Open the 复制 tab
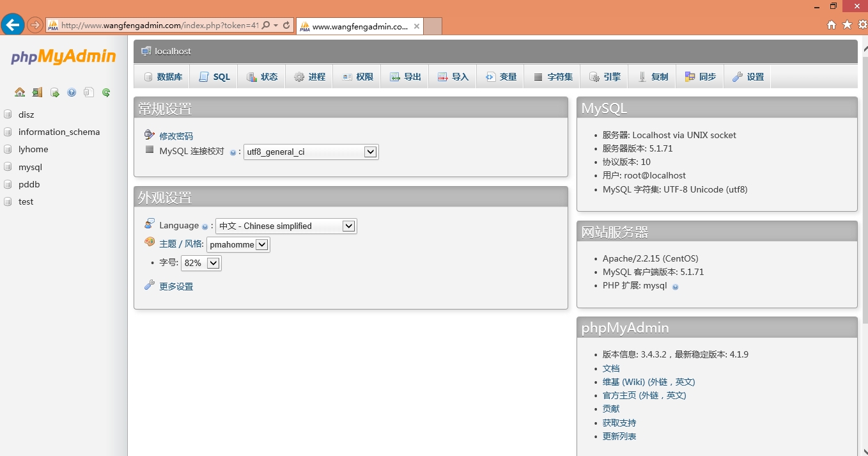The image size is (868, 456). (x=653, y=77)
